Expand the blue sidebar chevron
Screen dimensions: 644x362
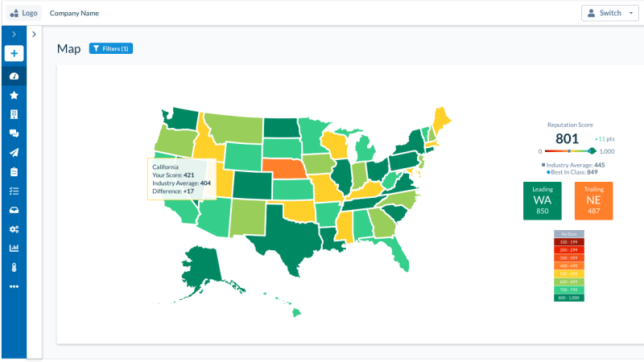click(x=14, y=34)
